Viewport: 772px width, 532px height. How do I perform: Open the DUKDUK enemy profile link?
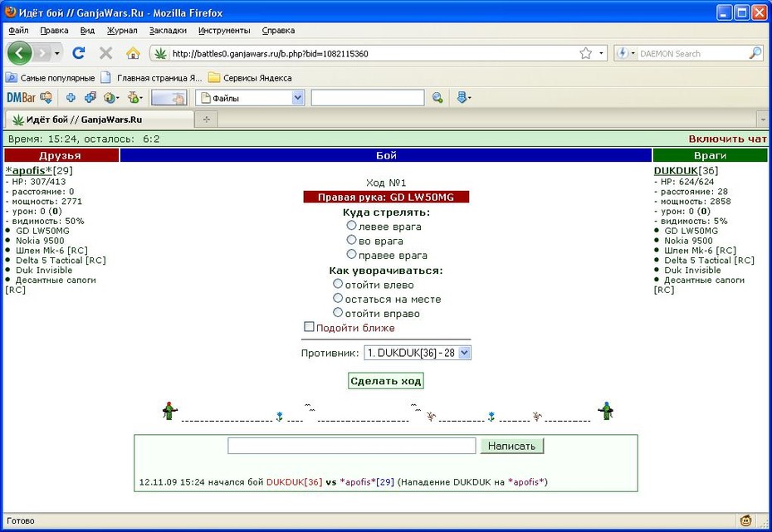(676, 171)
